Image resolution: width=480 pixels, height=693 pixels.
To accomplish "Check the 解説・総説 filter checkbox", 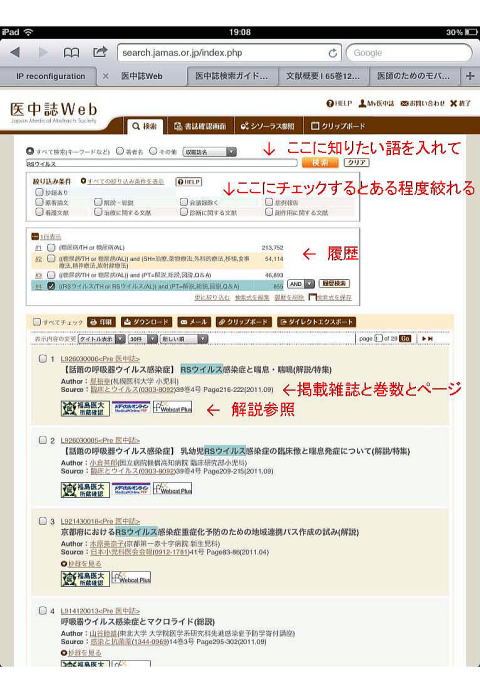I will point(98,202).
